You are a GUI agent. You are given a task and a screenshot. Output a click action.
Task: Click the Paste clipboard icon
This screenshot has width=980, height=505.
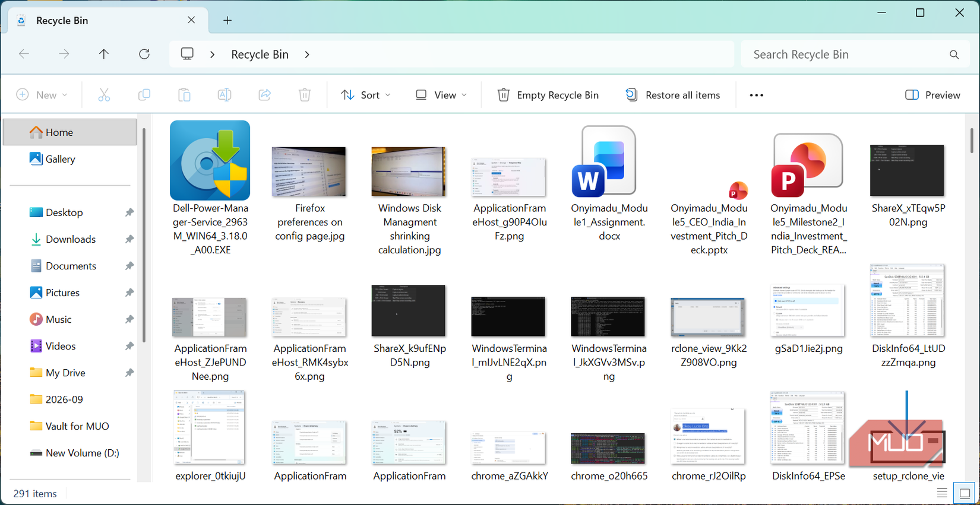click(184, 95)
